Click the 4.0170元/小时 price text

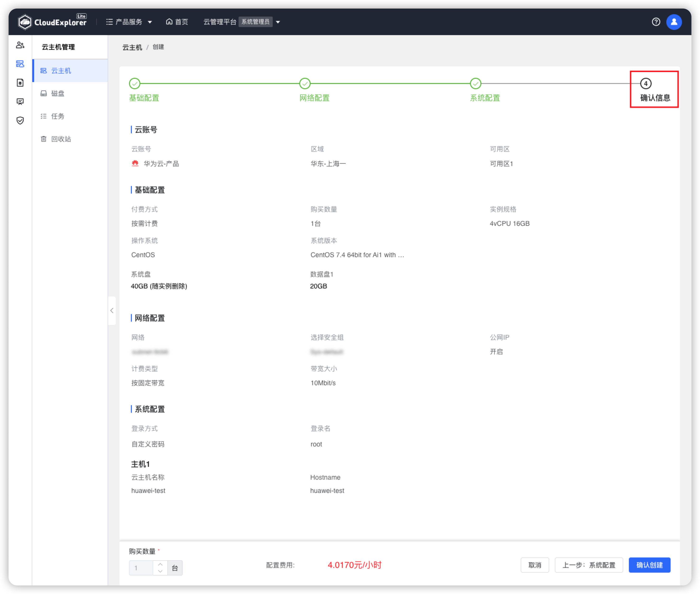click(x=355, y=565)
